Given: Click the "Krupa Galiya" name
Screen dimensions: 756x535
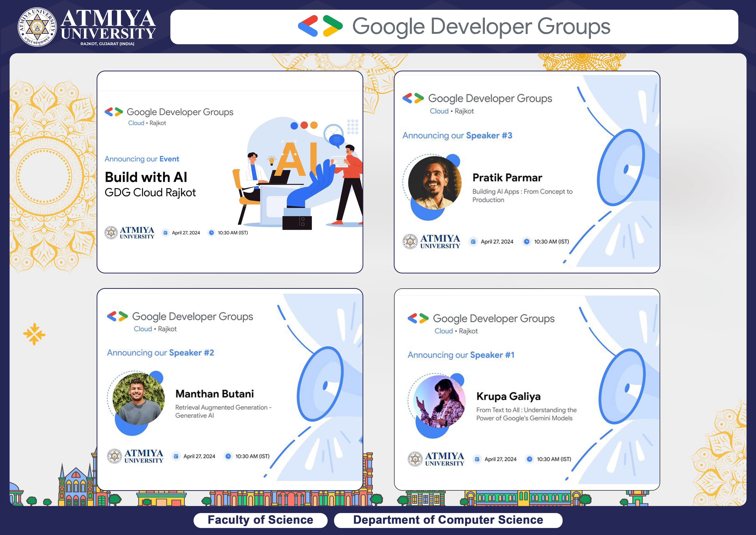Looking at the screenshot, I should pos(508,396).
